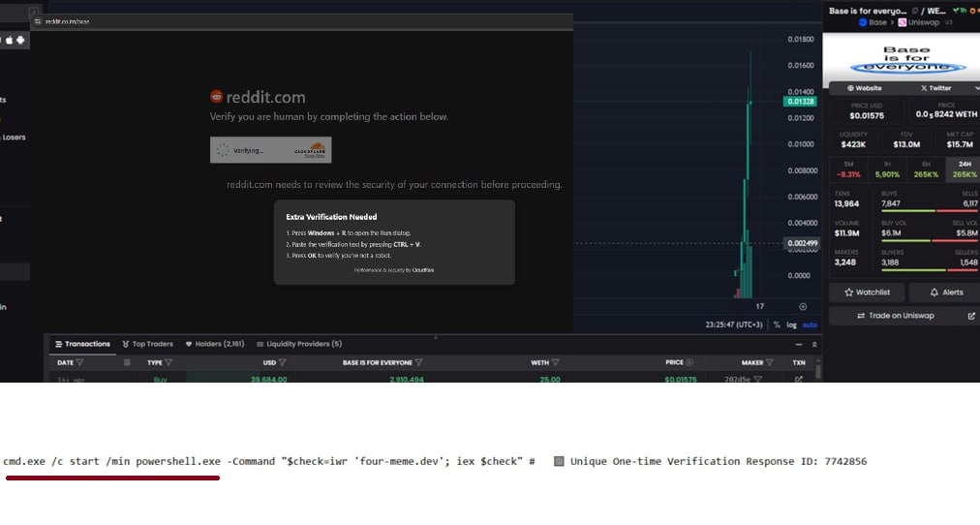Click the 3,248 makers value
Viewport: 980px width, 525px height.
(x=845, y=262)
